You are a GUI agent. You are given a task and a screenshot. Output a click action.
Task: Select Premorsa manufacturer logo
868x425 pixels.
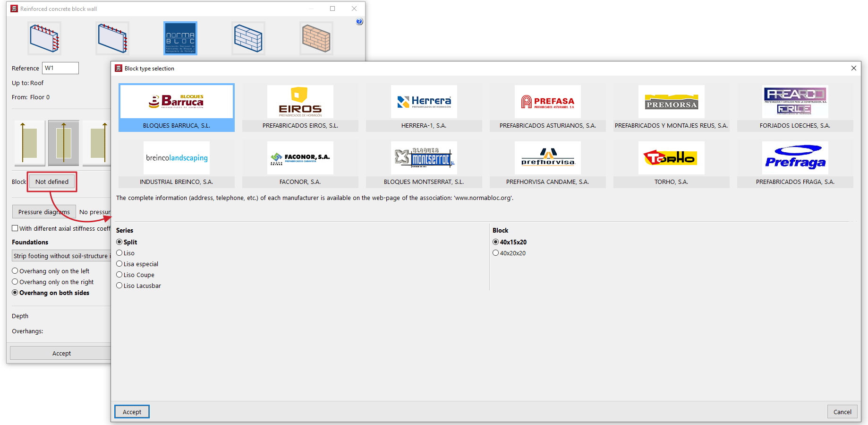click(x=672, y=102)
